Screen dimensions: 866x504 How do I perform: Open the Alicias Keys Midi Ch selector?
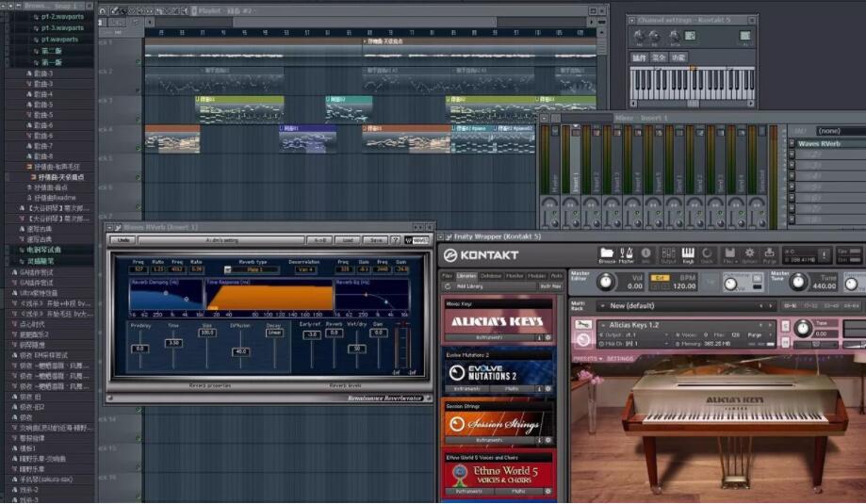click(634, 343)
